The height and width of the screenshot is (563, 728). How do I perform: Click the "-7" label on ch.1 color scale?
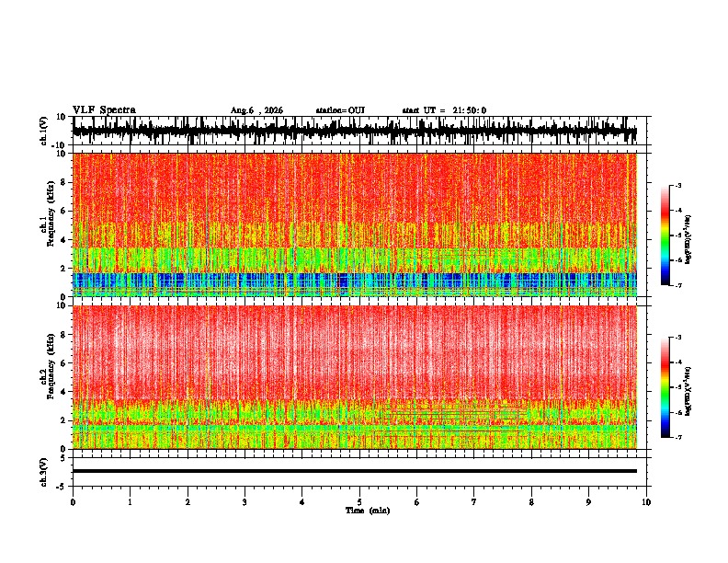click(x=677, y=285)
